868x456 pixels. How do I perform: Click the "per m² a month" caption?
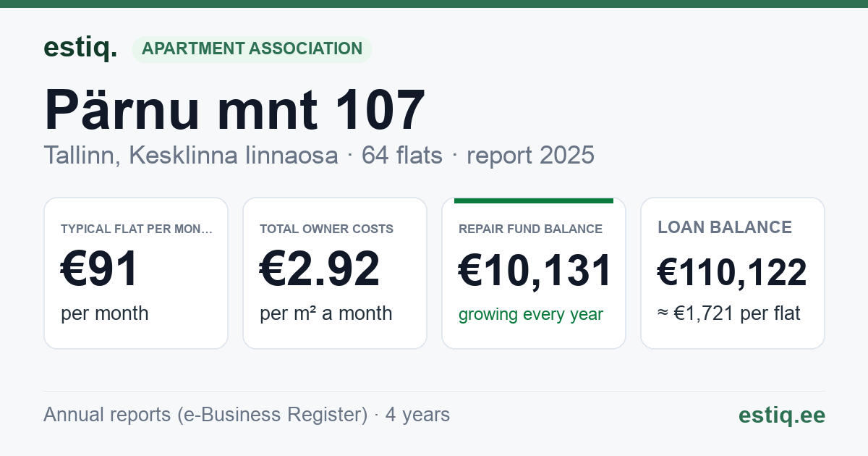pyautogui.click(x=326, y=313)
